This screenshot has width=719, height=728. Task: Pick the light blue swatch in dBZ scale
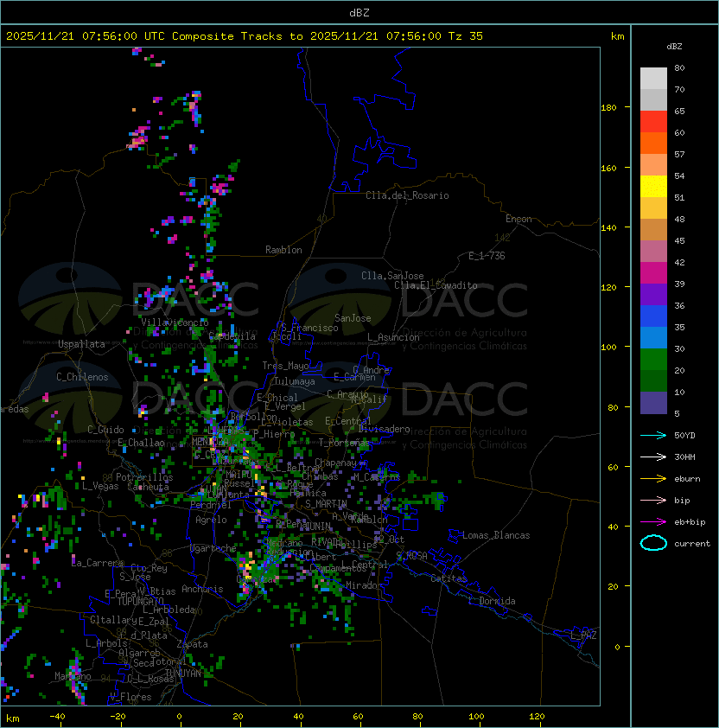point(653,337)
